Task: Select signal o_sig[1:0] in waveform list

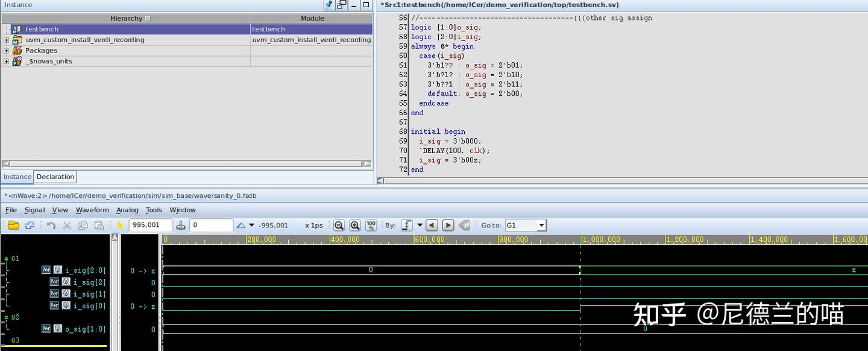Action: click(85, 329)
